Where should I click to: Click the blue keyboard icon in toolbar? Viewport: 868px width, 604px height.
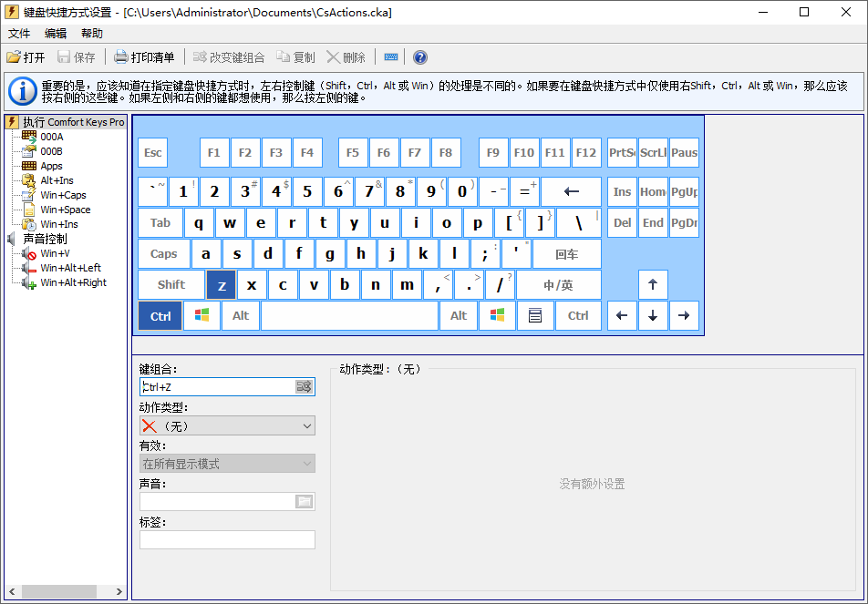point(391,57)
